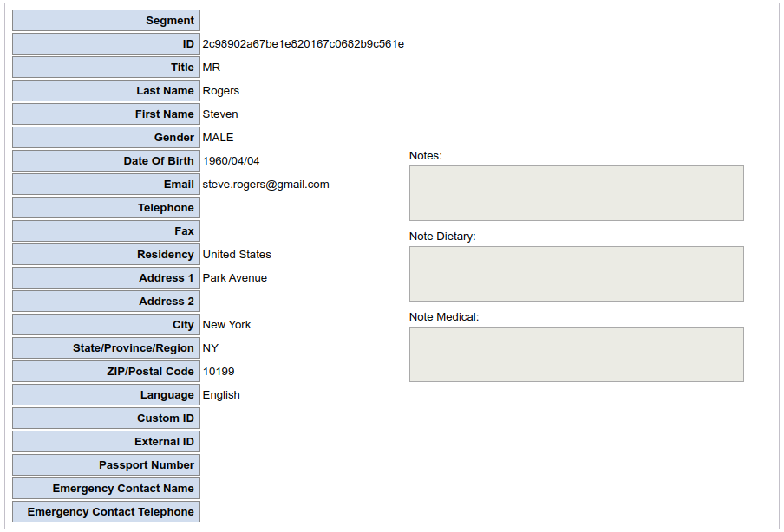Click the Date Of Birth value
The width and height of the screenshot is (784, 532).
(x=231, y=161)
